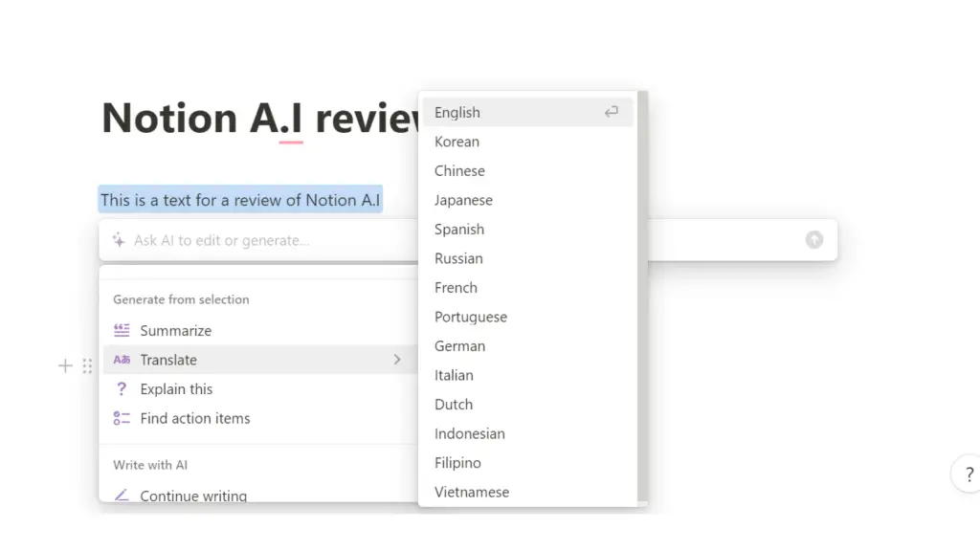
Task: Choose Summarize from the AI menu
Action: click(258, 330)
